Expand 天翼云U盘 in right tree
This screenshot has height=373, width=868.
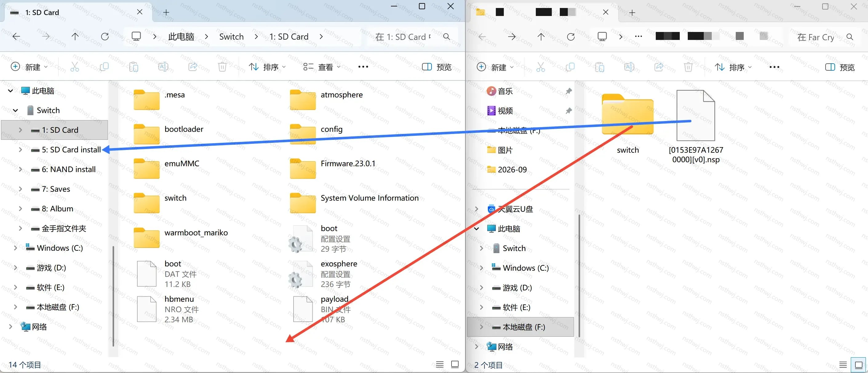(476, 209)
